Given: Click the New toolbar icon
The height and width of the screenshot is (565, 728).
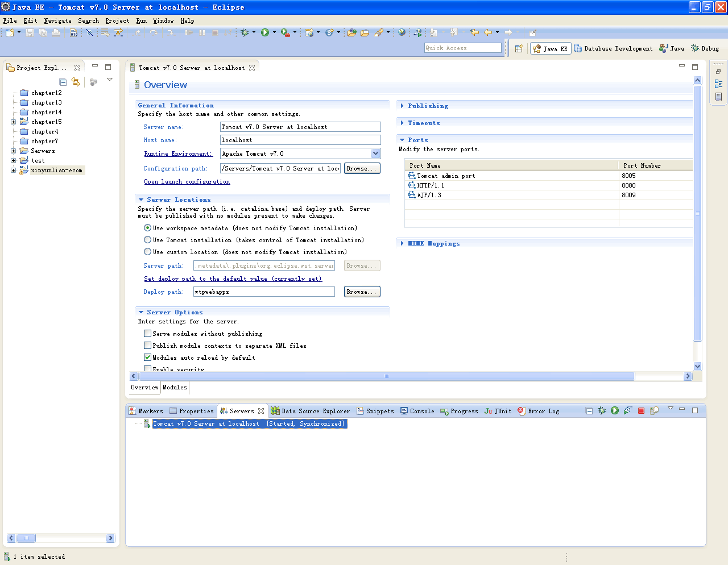Looking at the screenshot, I should tap(10, 32).
